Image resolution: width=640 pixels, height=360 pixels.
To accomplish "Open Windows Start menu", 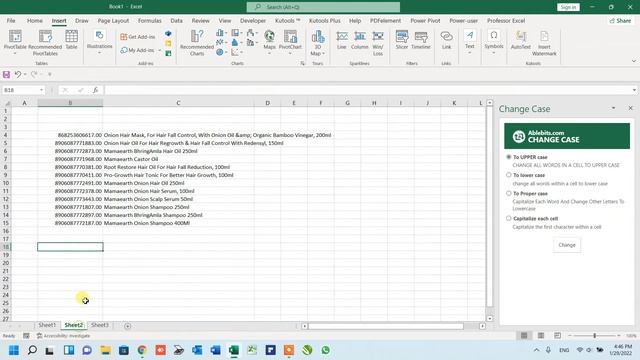I will tap(13, 350).
